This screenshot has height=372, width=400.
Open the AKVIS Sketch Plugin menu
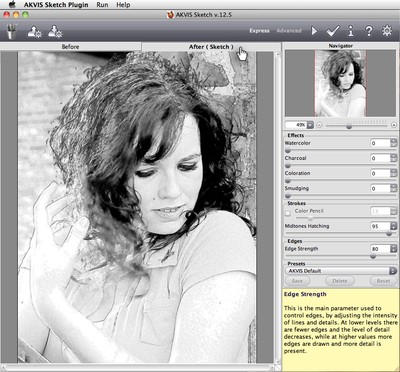pyautogui.click(x=56, y=5)
